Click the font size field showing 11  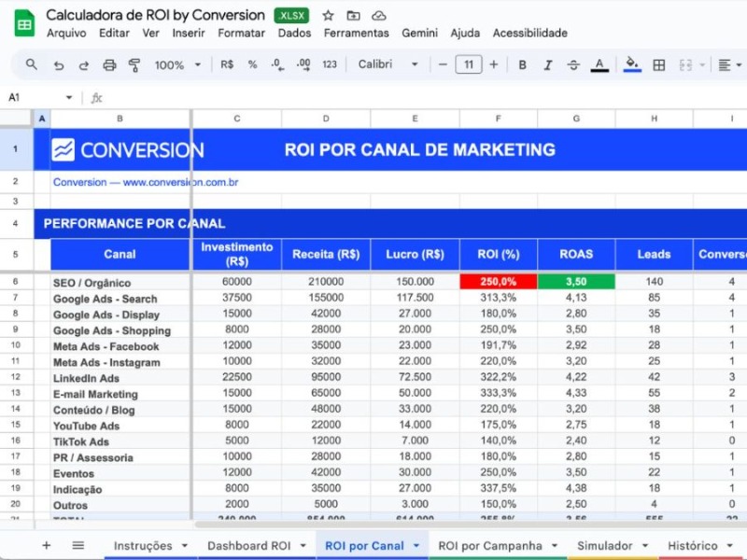468,65
